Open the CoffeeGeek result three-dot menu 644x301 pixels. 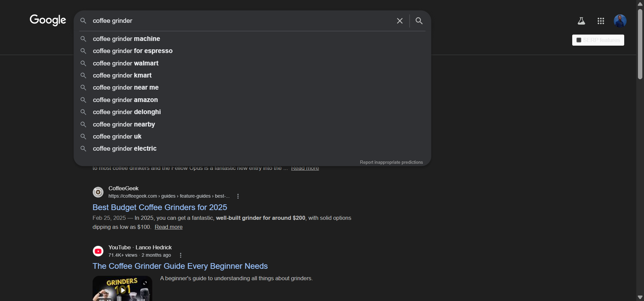238,196
